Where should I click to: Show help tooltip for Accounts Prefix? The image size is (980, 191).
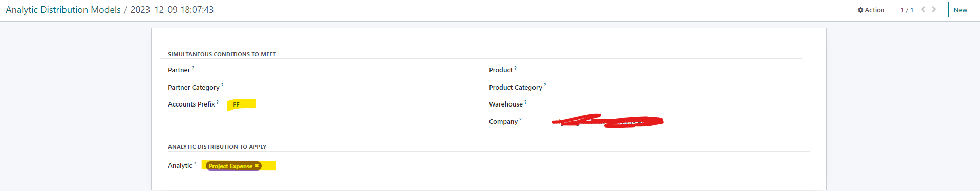(x=218, y=102)
